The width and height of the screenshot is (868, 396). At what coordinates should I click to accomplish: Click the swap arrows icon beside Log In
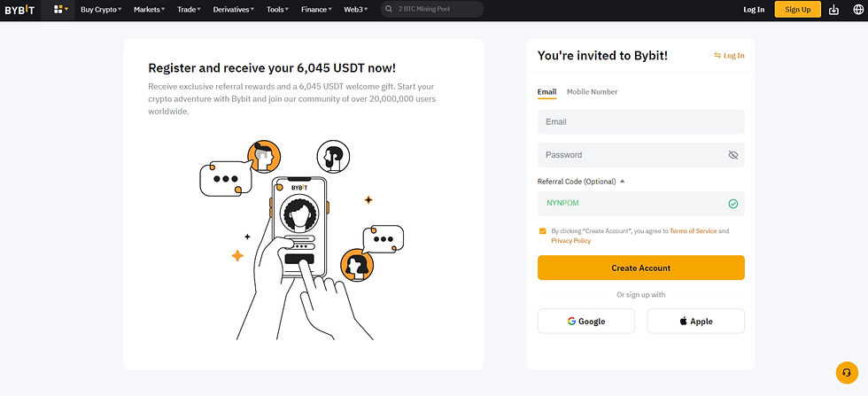(x=717, y=56)
